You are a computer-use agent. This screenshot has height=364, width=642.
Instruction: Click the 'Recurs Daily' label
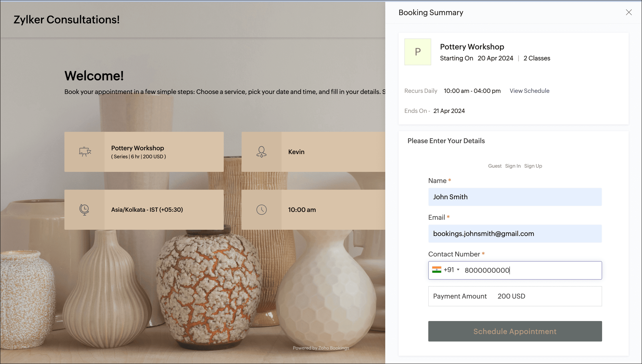[420, 91]
